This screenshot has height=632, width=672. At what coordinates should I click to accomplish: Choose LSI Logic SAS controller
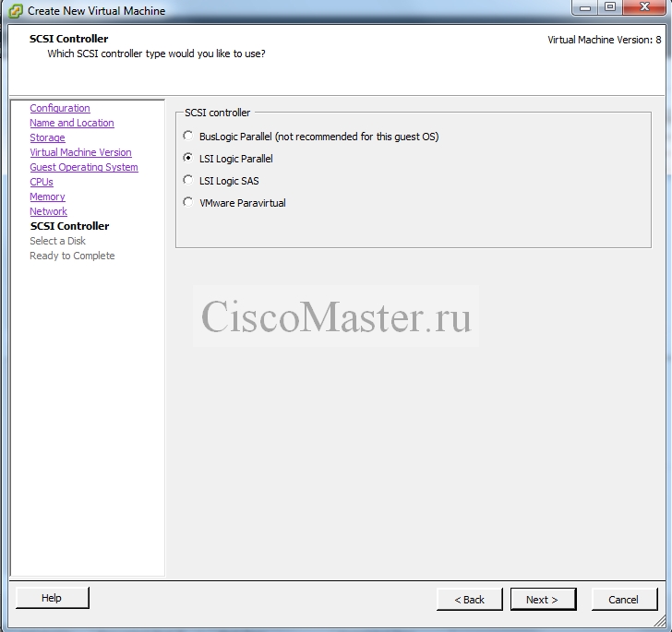click(187, 181)
